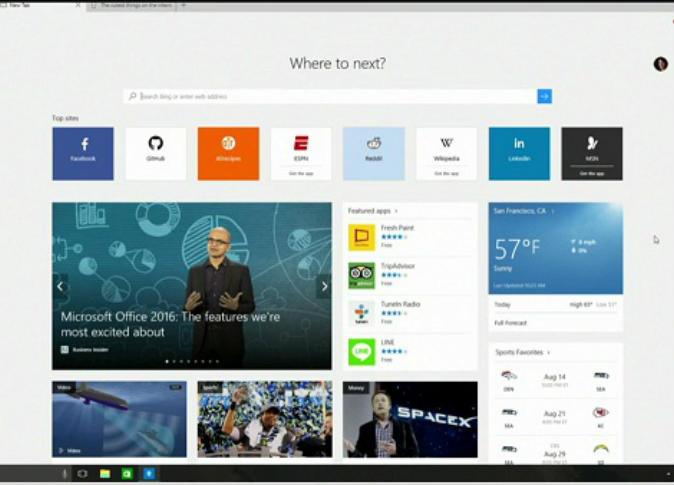Select first carousel pagination dot
Image resolution: width=674 pixels, height=485 pixels.
[167, 362]
